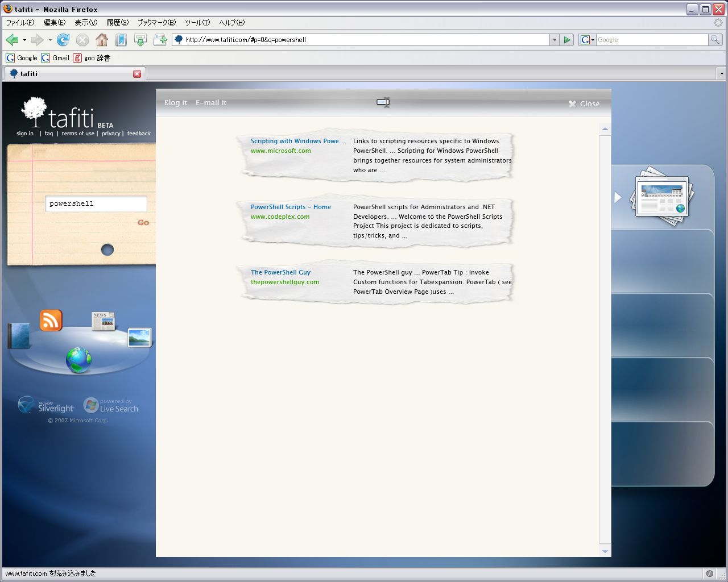Click the results scrollbar down arrow
The height and width of the screenshot is (582, 728).
pos(605,551)
